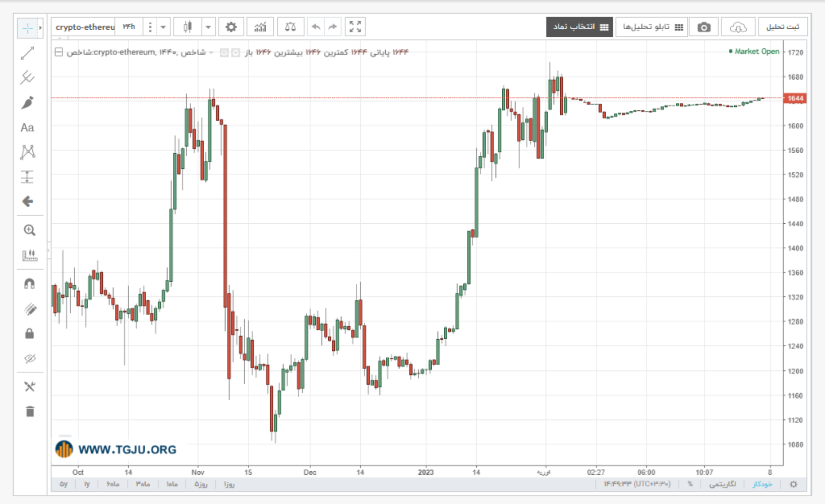The width and height of the screenshot is (825, 504).
Task: Select the ۵روز time range
Action: click(201, 484)
